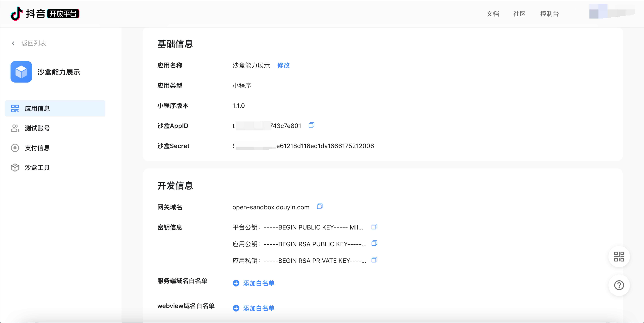The width and height of the screenshot is (644, 323).
Task: Click the 基础信息 section heading
Action: click(x=175, y=44)
